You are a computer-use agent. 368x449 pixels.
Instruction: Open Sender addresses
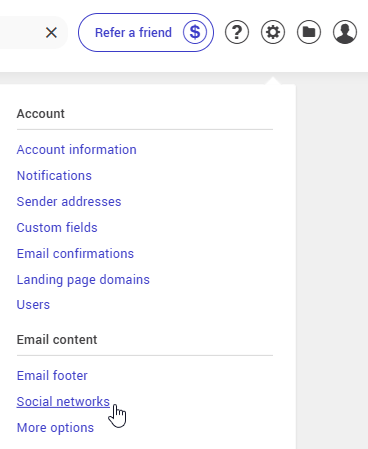(69, 202)
